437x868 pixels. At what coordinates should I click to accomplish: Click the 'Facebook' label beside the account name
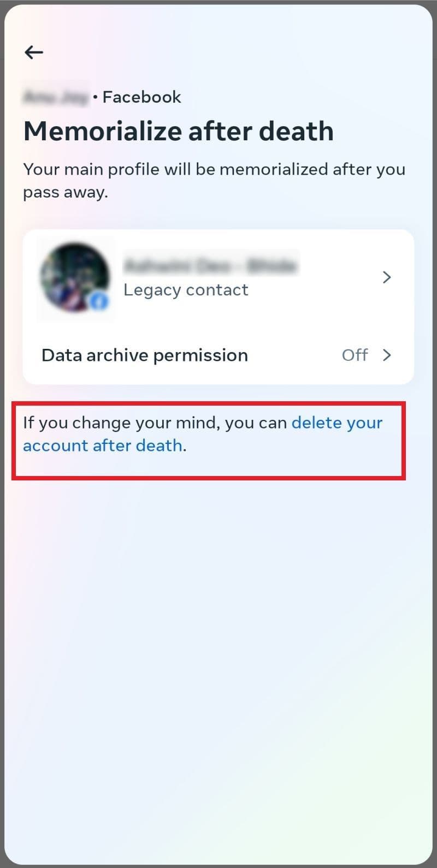click(142, 97)
